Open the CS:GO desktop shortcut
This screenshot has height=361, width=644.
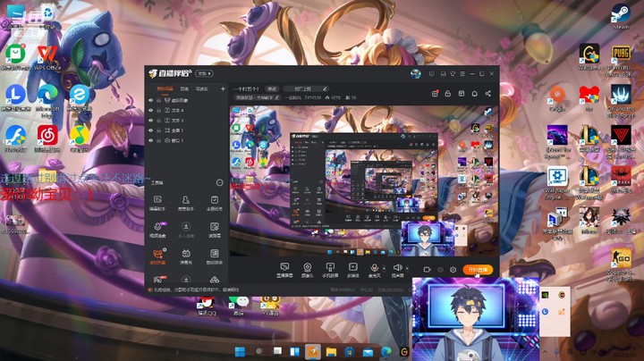621,264
